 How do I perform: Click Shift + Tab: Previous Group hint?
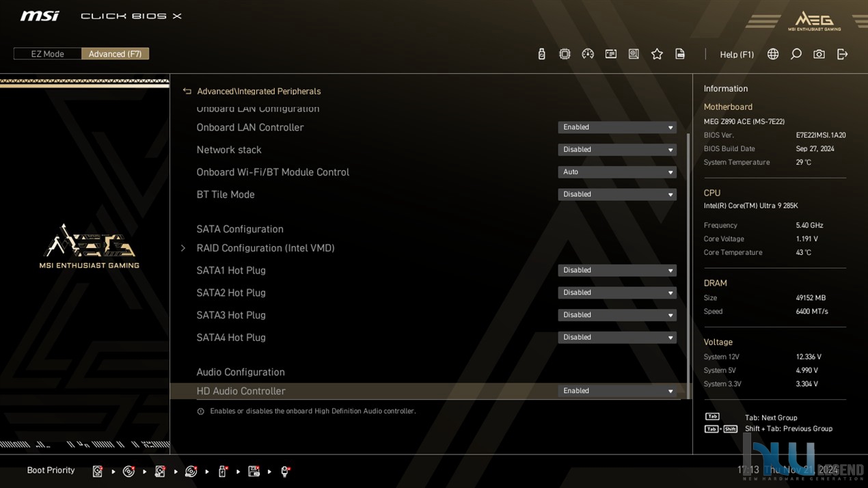click(789, 429)
